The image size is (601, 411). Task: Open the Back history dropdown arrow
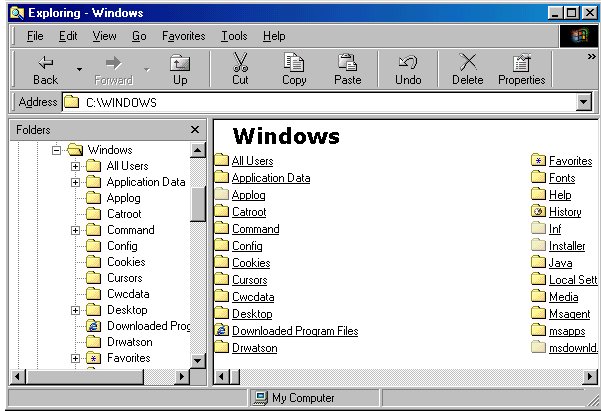coord(79,70)
